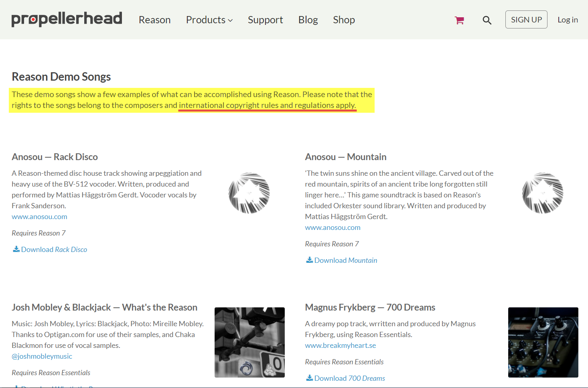Open the shopping cart icon

click(459, 20)
